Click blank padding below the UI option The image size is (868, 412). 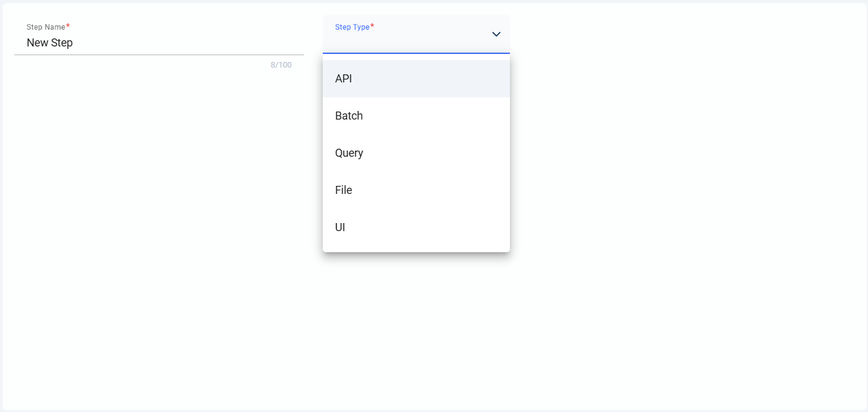pos(416,248)
